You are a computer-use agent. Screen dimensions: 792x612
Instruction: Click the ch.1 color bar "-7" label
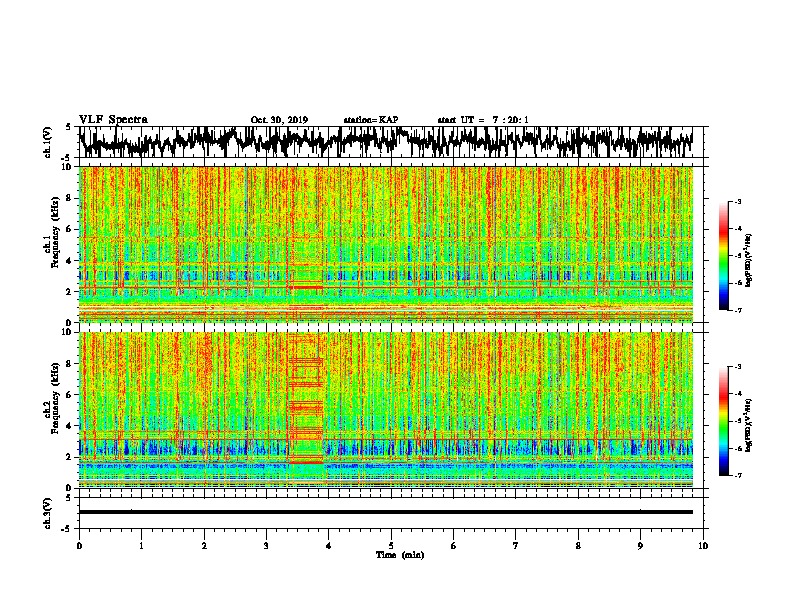point(738,310)
